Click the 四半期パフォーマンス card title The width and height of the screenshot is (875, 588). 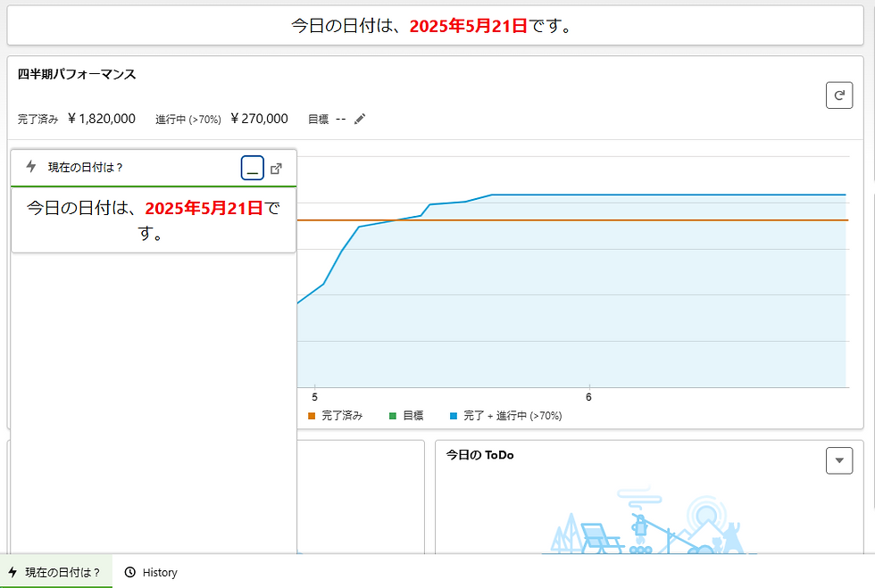click(77, 74)
